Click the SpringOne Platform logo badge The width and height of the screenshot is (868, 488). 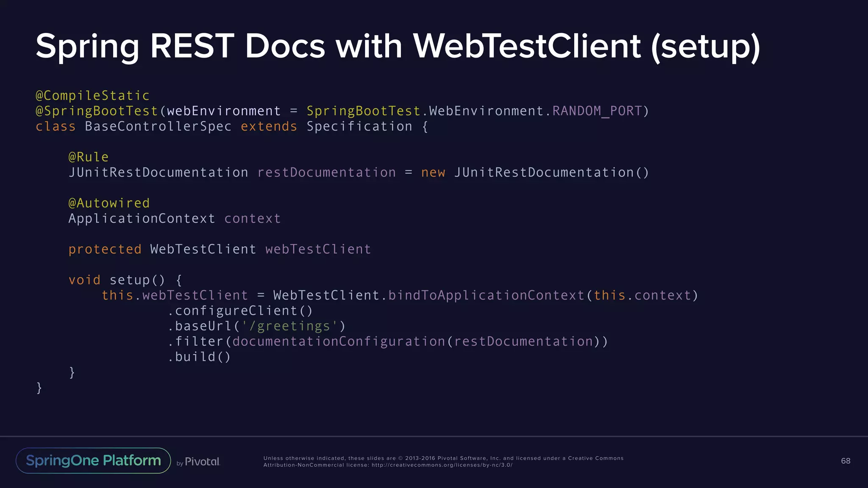[93, 460]
